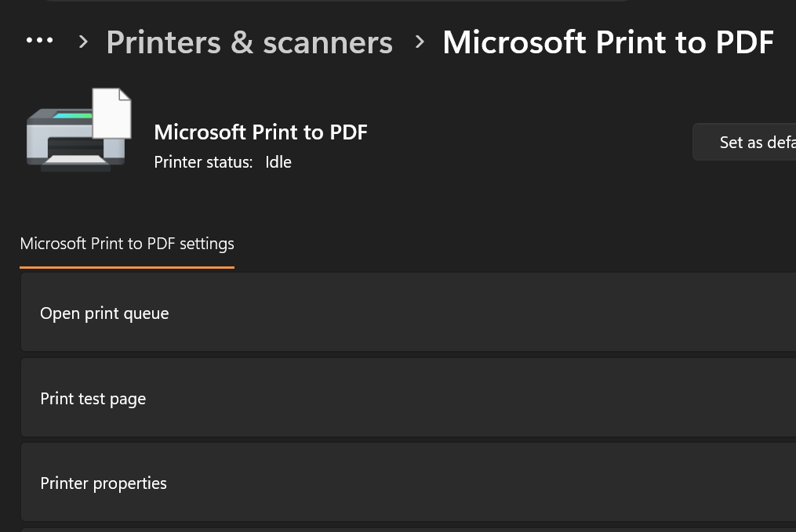This screenshot has width=796, height=532.
Task: Click the Printer status label
Action: [x=203, y=162]
